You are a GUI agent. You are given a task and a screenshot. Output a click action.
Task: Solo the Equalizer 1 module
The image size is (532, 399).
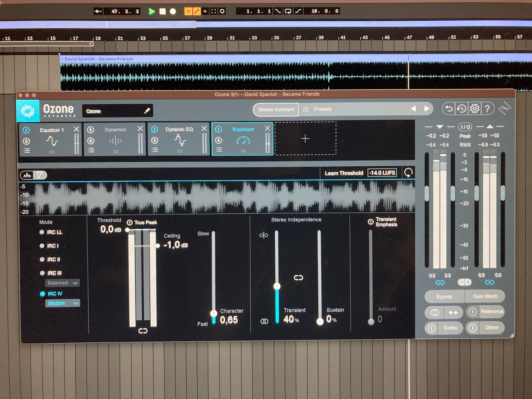tap(27, 141)
